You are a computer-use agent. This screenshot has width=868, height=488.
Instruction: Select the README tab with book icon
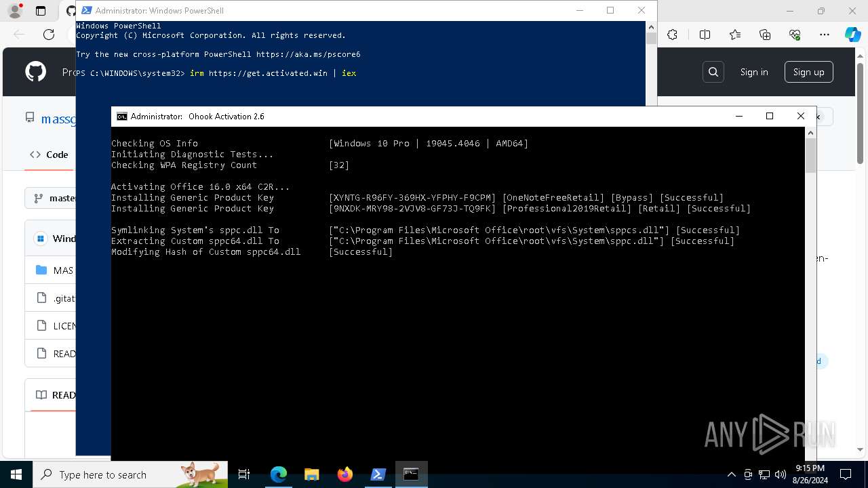55,395
